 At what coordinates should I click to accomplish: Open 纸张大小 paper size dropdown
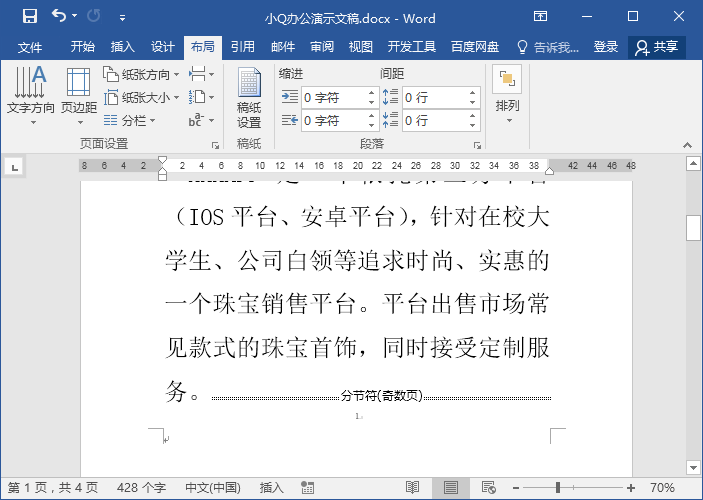(x=141, y=97)
